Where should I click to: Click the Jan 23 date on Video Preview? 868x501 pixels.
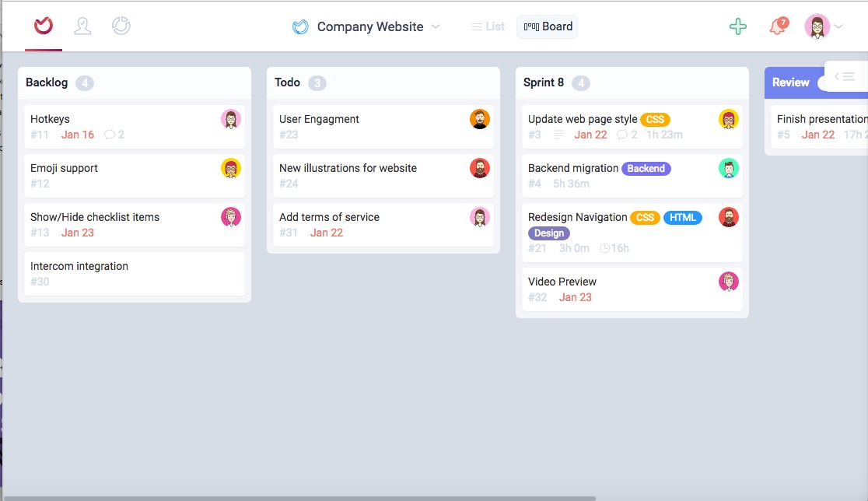[x=575, y=297]
